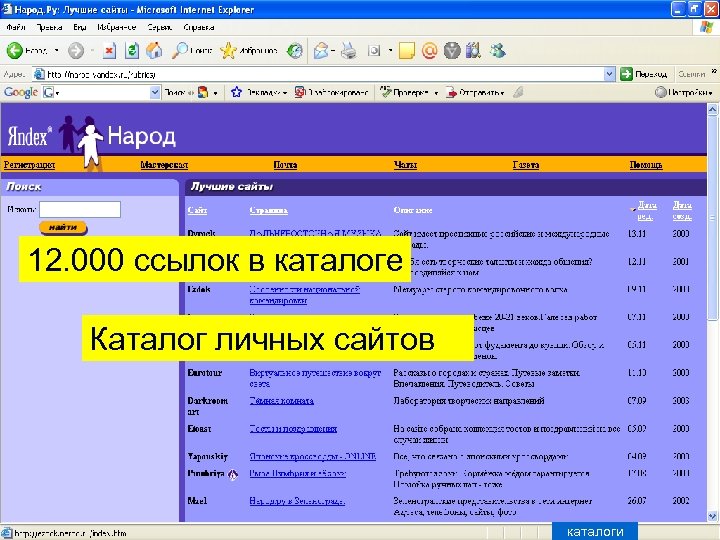The height and width of the screenshot is (540, 720).
Task: Click Google toolbar Send (Отправить) icon
Action: [452, 92]
